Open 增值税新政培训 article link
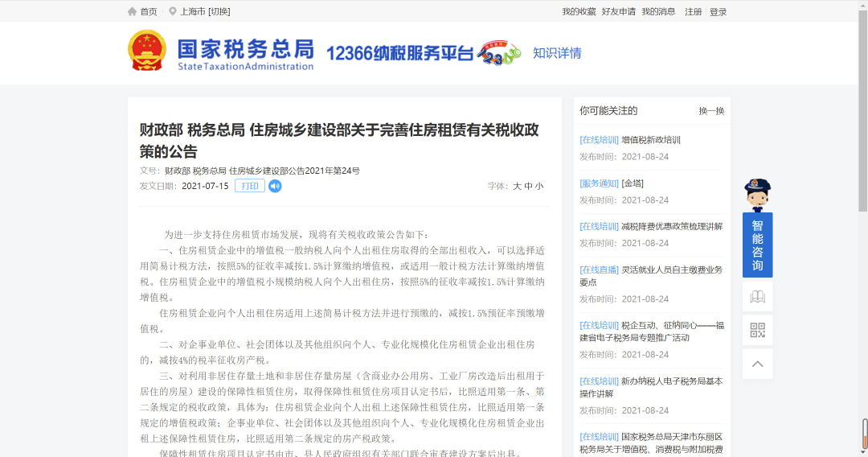Image resolution: width=868 pixels, height=457 pixels. [650, 139]
